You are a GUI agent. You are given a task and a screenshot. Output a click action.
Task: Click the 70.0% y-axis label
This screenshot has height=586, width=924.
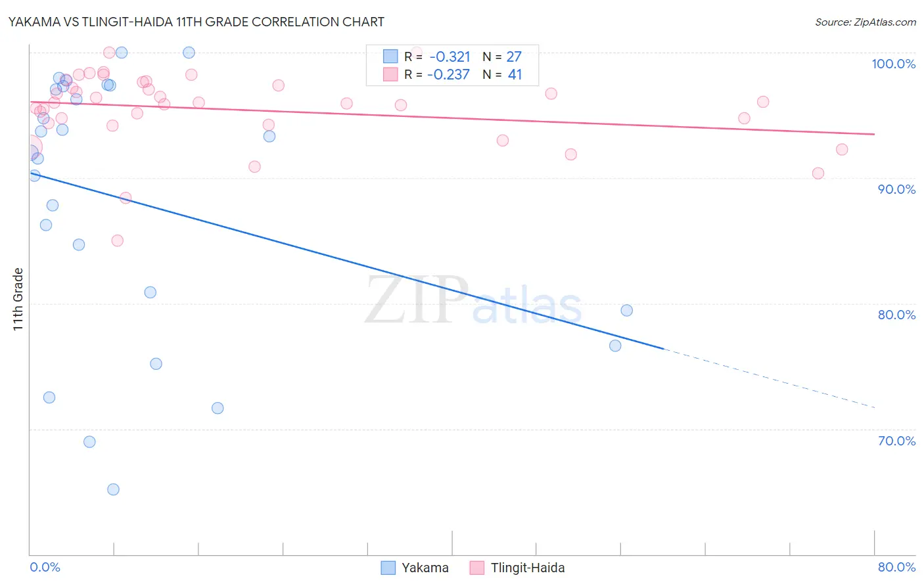coord(897,441)
